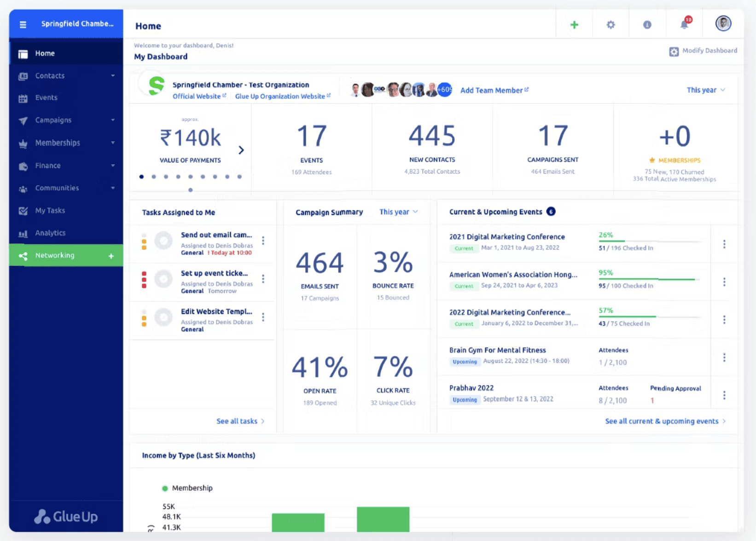Mark Edit Website Template task complete
The image size is (756, 541).
click(163, 317)
